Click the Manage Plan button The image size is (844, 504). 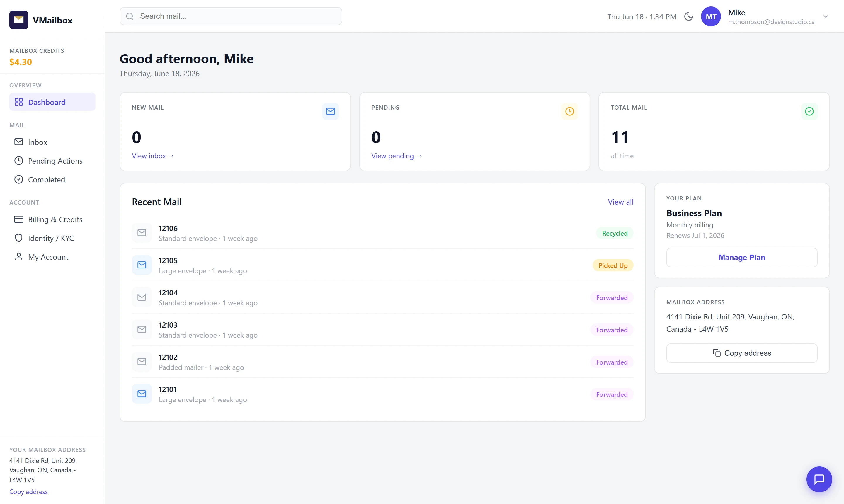742,258
